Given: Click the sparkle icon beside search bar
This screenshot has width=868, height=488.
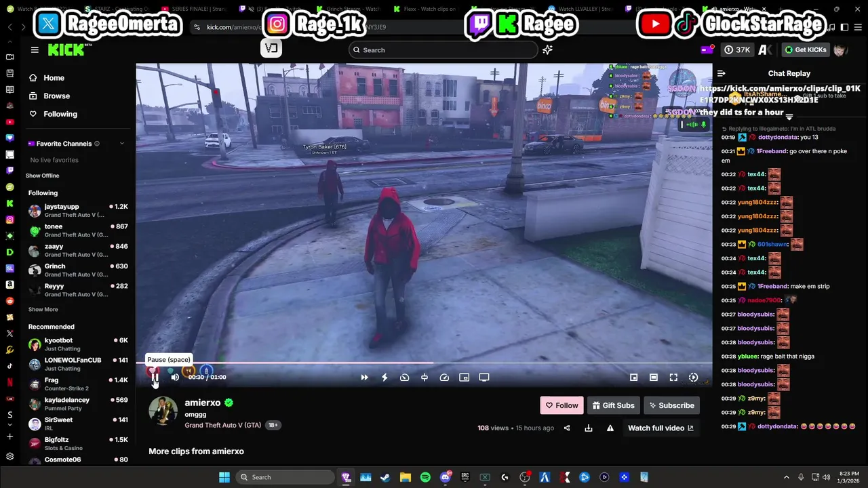Looking at the screenshot, I should (x=547, y=49).
